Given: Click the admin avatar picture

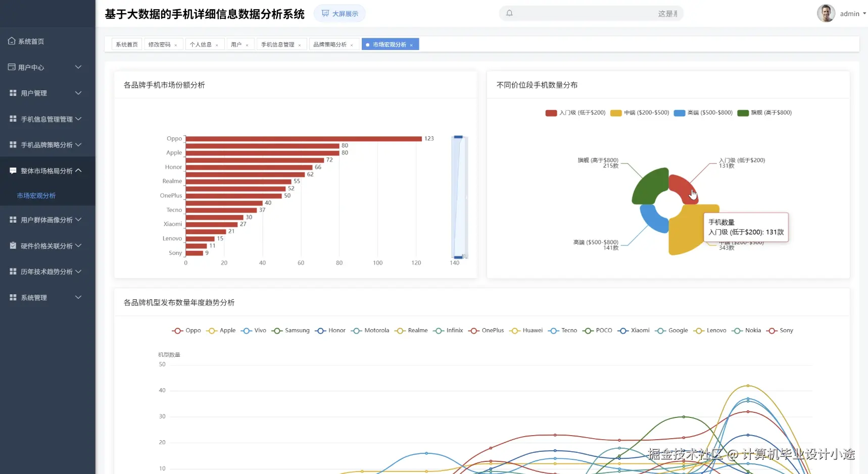Looking at the screenshot, I should pyautogui.click(x=826, y=13).
